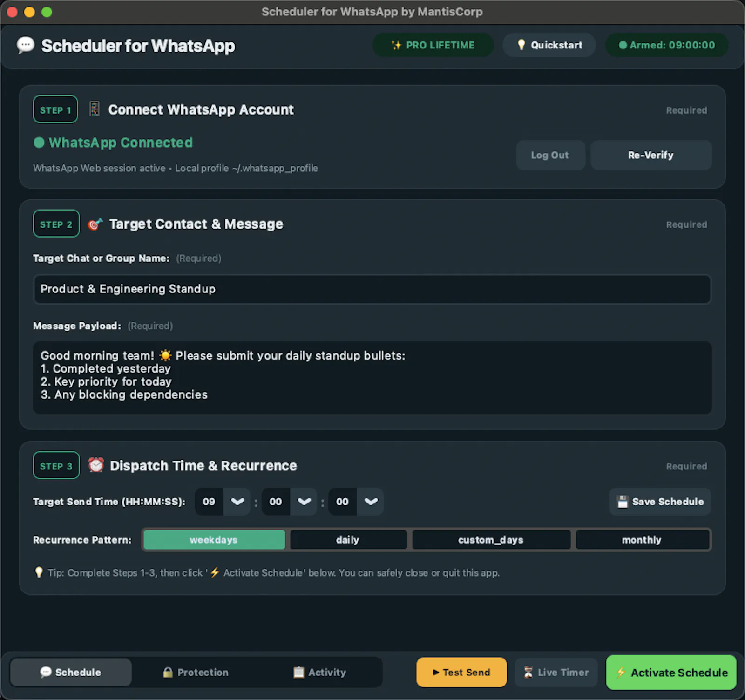Click the Re-Verify button
The image size is (745, 700).
651,155
